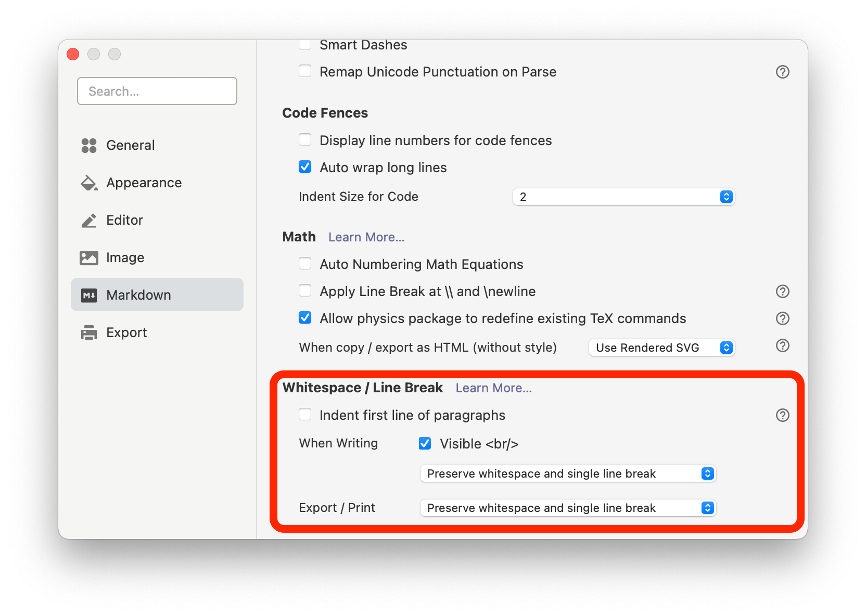This screenshot has height=616, width=866.
Task: Switch to the Export preferences tab
Action: (x=126, y=333)
